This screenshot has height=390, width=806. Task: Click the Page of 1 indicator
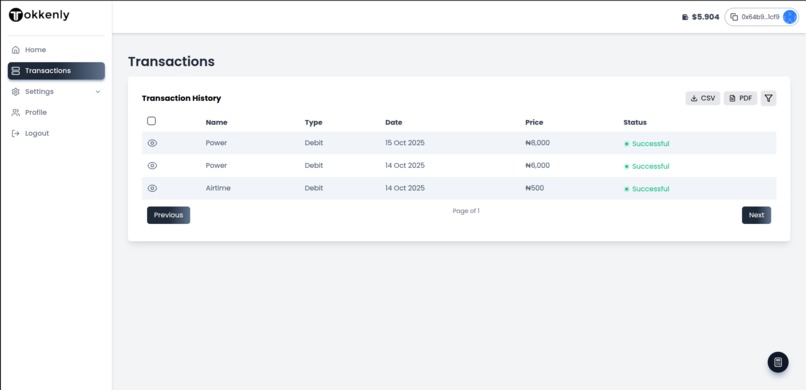[x=466, y=211]
